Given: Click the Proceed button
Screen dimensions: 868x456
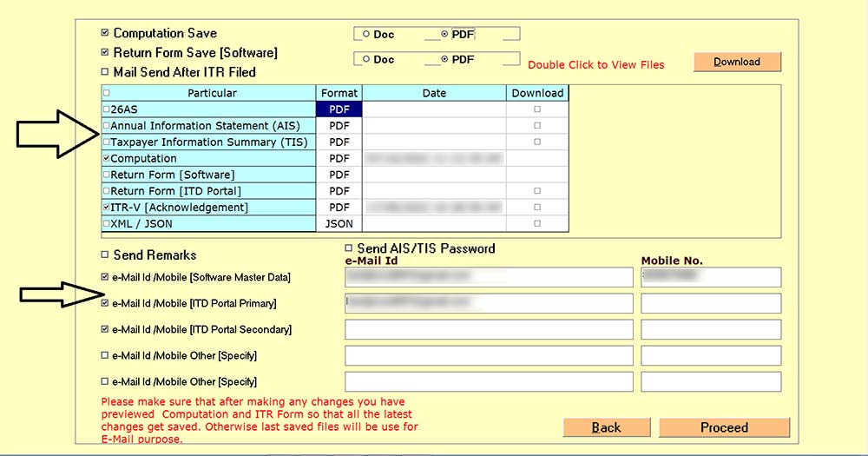Looking at the screenshot, I should tap(724, 427).
